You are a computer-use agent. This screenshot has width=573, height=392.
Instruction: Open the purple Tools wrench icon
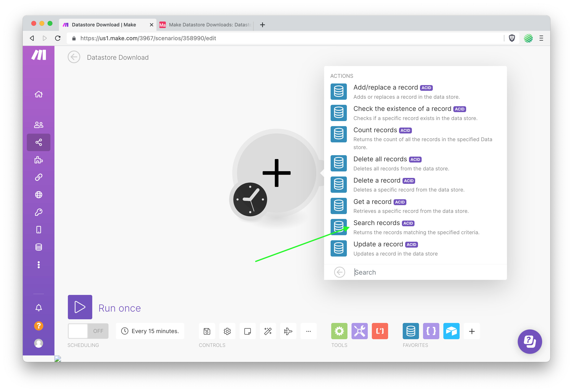[x=359, y=331]
